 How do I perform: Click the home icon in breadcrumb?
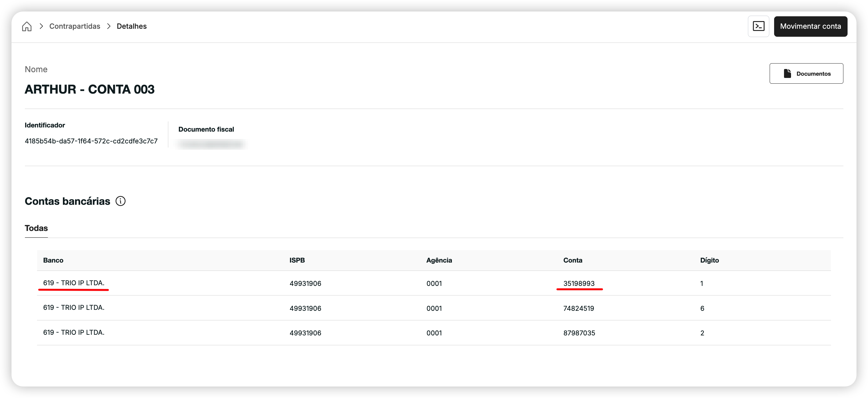pyautogui.click(x=27, y=26)
